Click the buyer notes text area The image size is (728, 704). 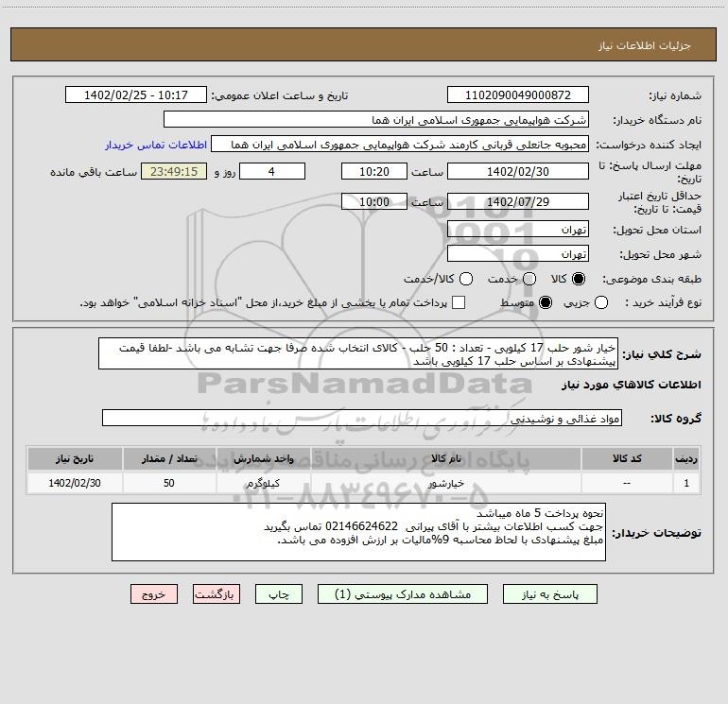coord(358,532)
